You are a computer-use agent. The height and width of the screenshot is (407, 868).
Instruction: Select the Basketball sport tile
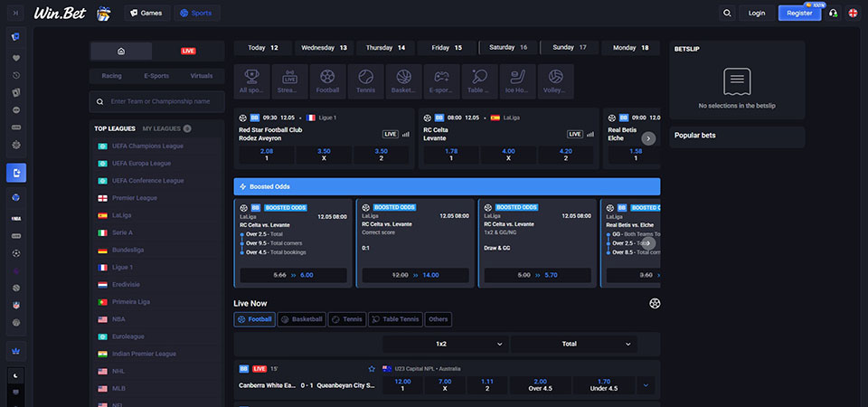pyautogui.click(x=403, y=81)
